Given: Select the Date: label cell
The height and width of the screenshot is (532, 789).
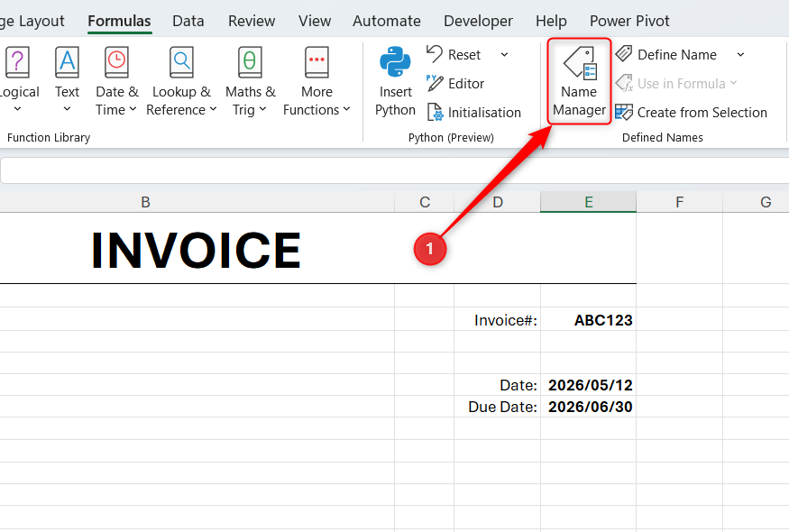Looking at the screenshot, I should [x=497, y=385].
